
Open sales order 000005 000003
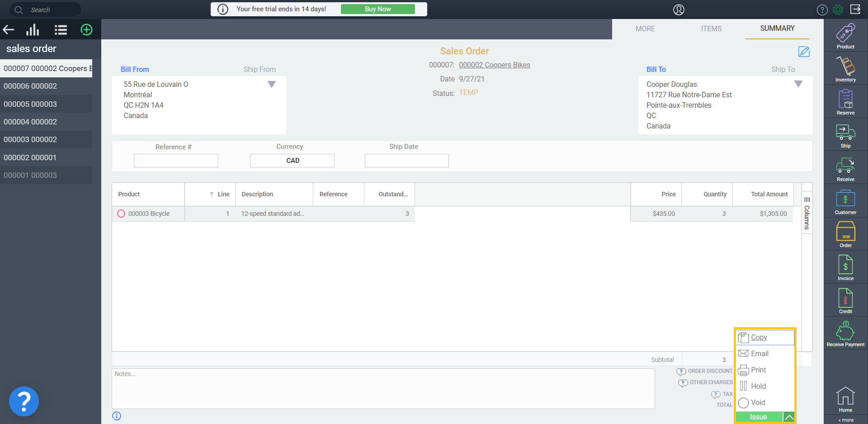pos(46,104)
